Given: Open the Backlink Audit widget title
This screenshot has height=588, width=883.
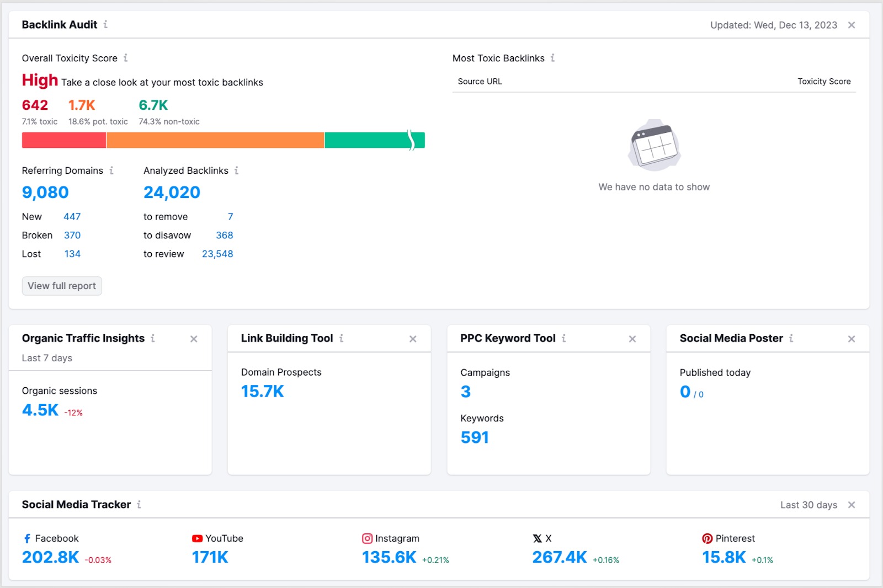Looking at the screenshot, I should (60, 25).
